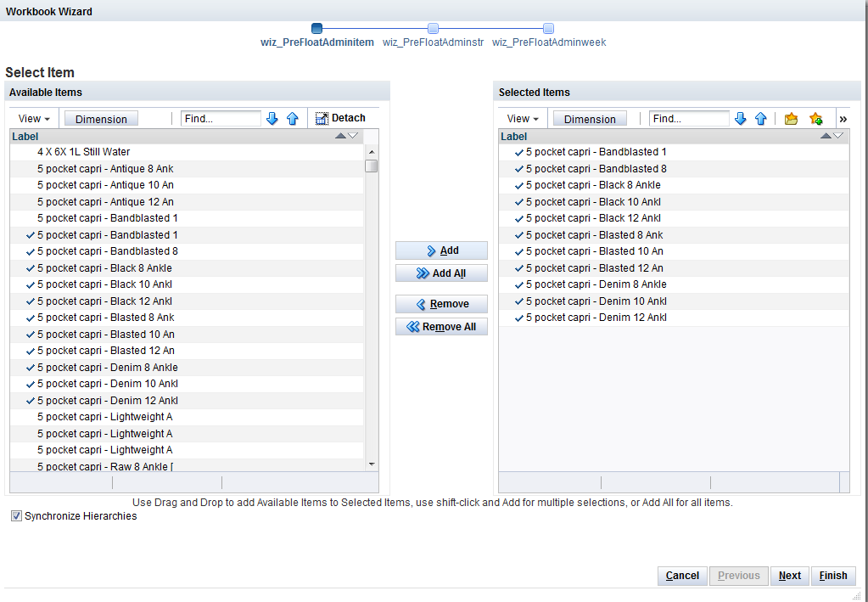
Task: Select Antique 8 Ank in Available Items
Action: 187,168
